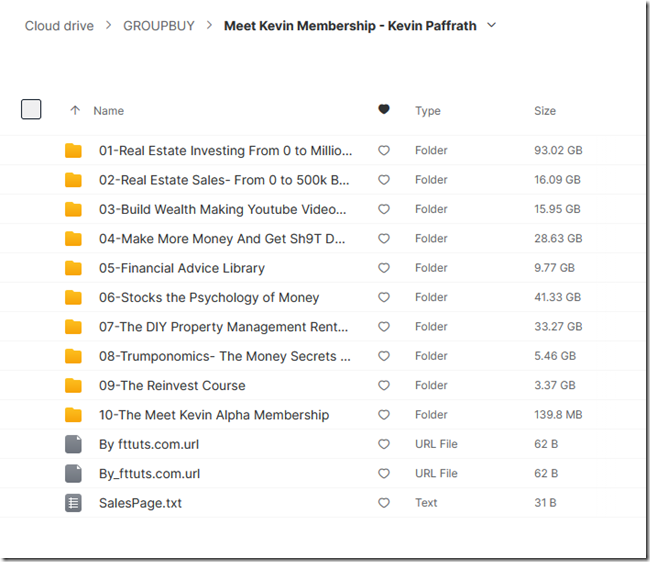Go to GROUPBUY breadcrumb
Screen dimensions: 650x562
click(159, 26)
